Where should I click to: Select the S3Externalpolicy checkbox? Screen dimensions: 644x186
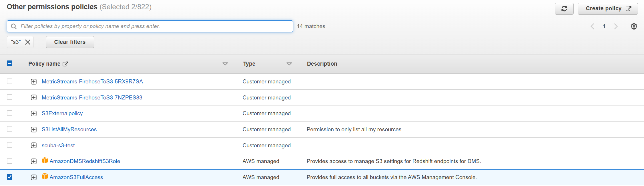(10, 113)
